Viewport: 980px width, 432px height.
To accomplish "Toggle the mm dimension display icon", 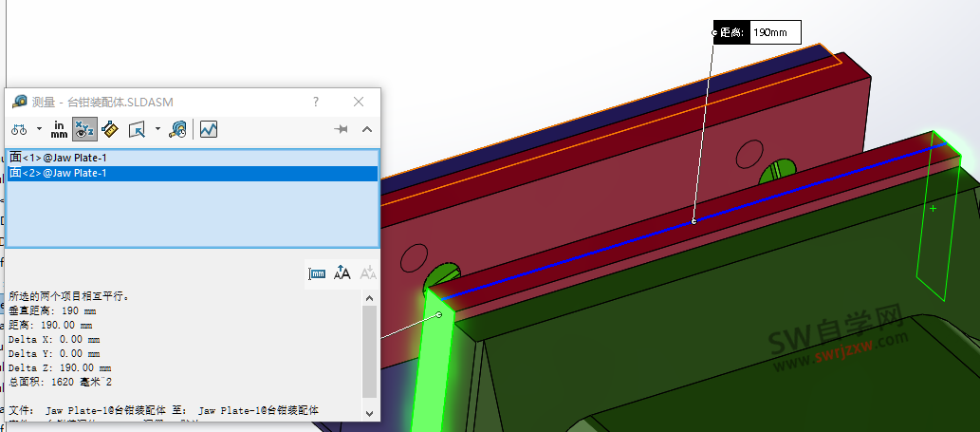I will click(x=317, y=273).
